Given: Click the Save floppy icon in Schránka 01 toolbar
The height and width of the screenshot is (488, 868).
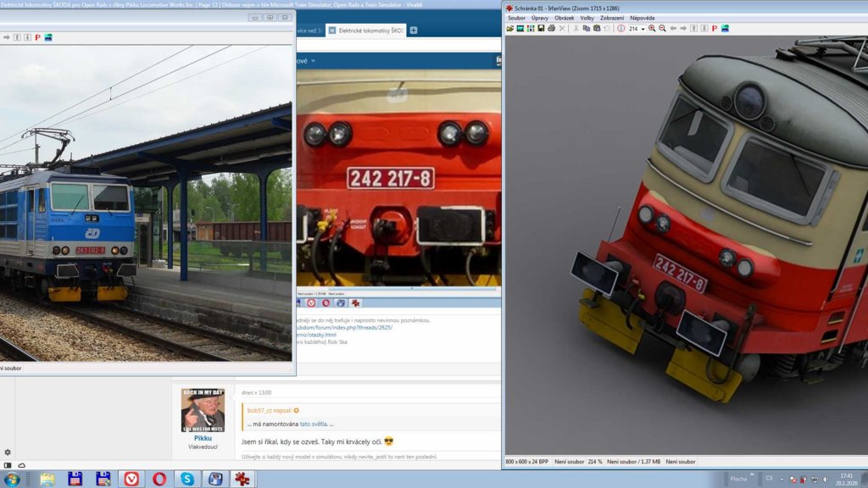Looking at the screenshot, I should pyautogui.click(x=541, y=28).
